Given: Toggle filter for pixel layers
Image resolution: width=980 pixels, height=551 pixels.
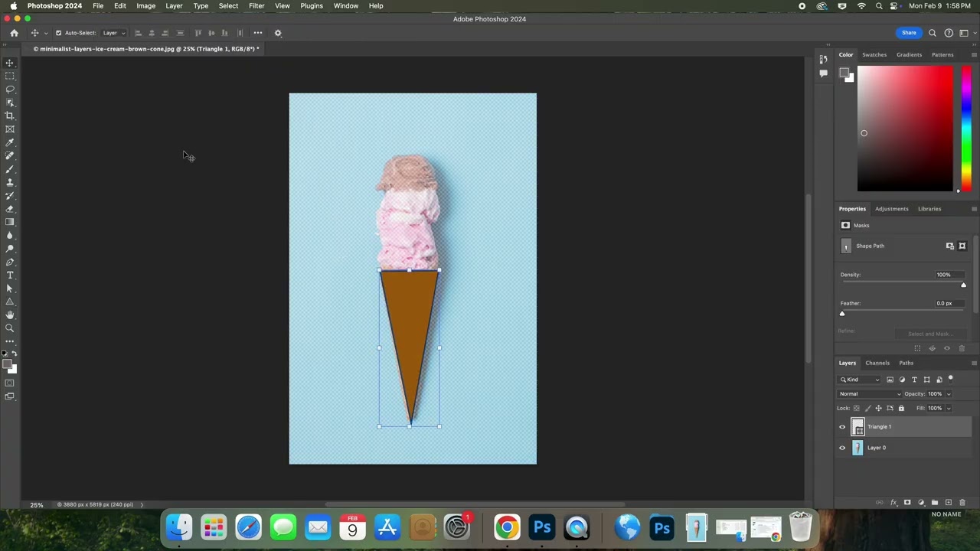Looking at the screenshot, I should [890, 380].
